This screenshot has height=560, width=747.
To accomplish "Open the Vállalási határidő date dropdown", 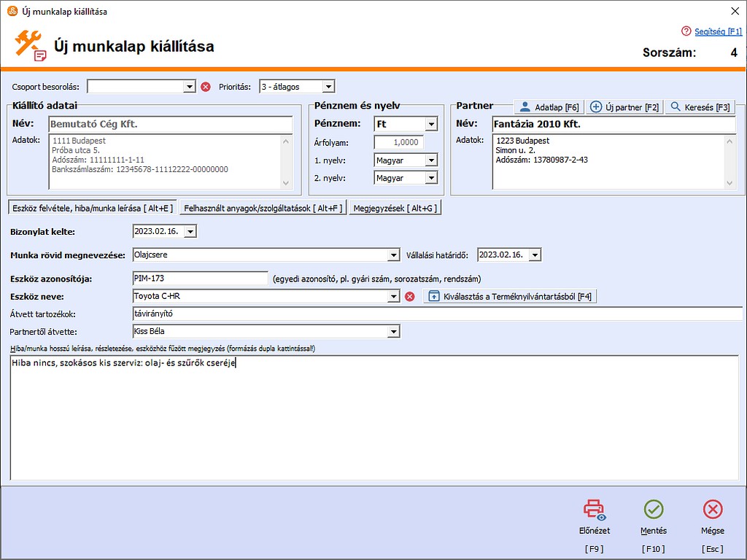I will tap(535, 255).
